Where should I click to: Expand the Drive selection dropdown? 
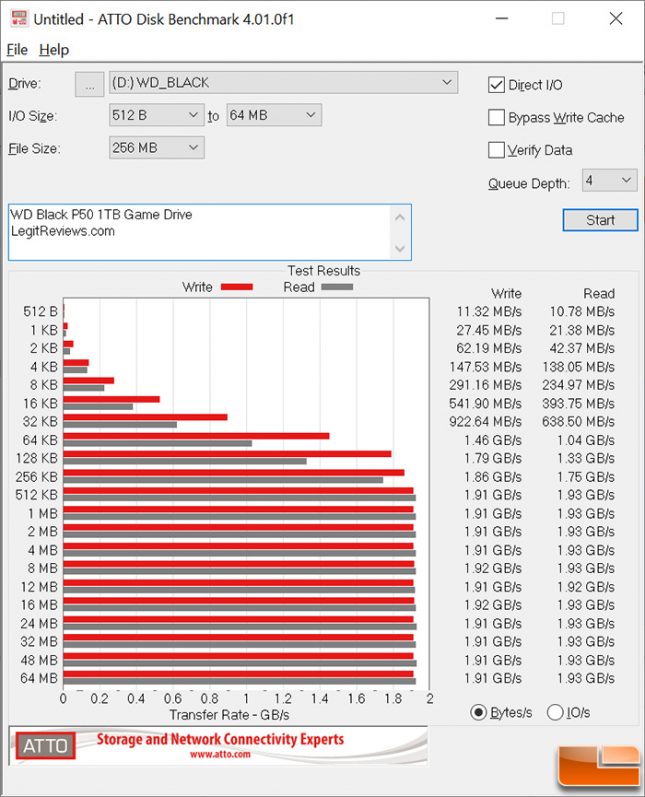coord(284,83)
